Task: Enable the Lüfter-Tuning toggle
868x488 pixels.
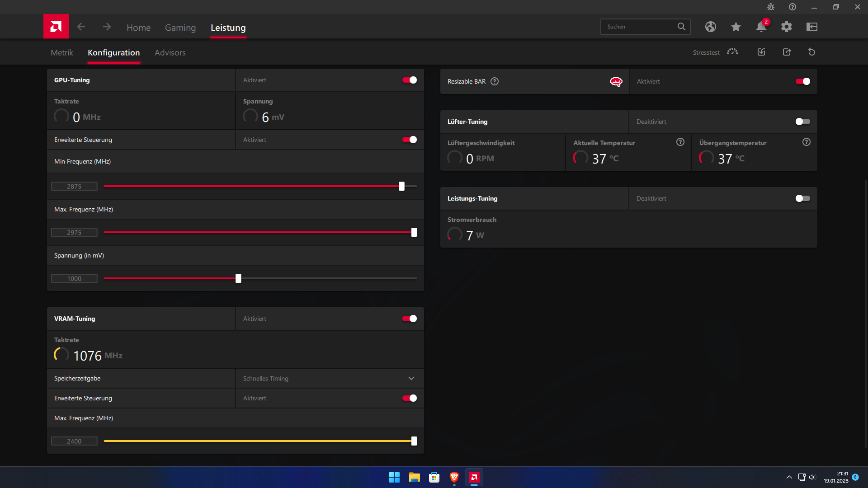Action: (802, 122)
